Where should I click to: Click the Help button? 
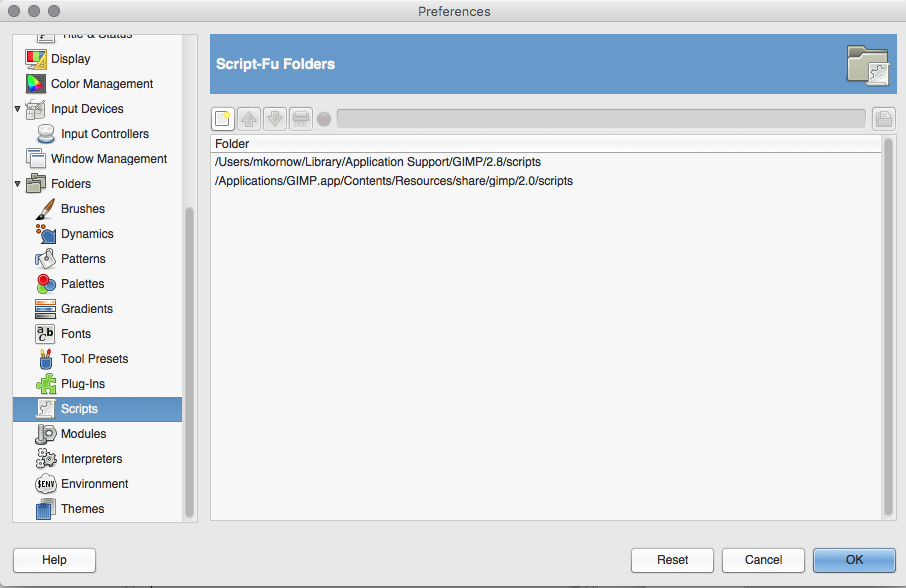54,560
